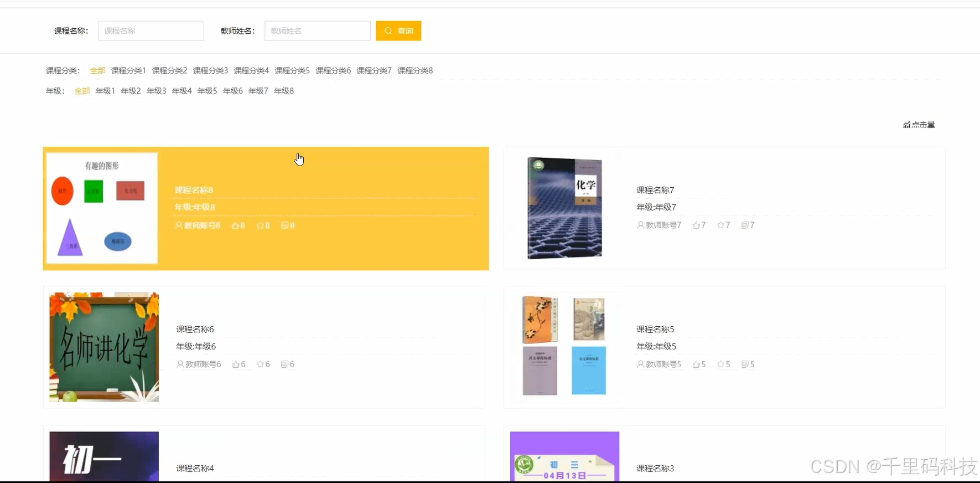Image resolution: width=980 pixels, height=483 pixels.
Task: Click the comment icon on 课程名称6
Action: pyautogui.click(x=284, y=364)
